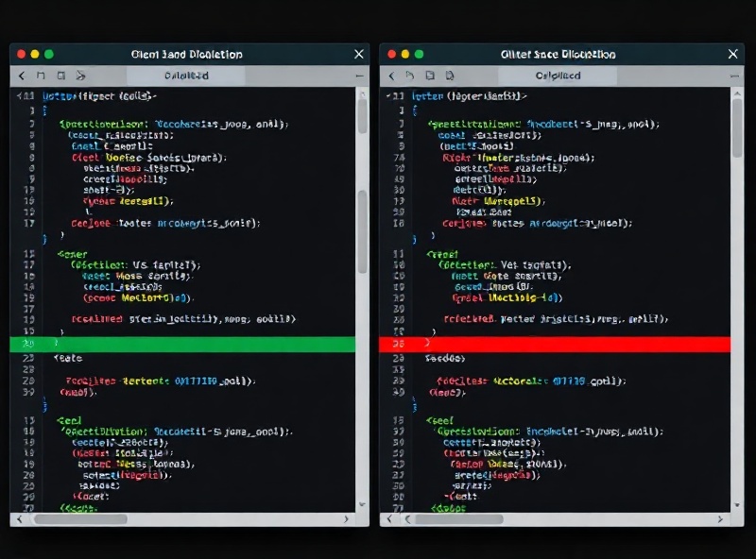Click the title text of the right window
The height and width of the screenshot is (559, 756).
(558, 54)
